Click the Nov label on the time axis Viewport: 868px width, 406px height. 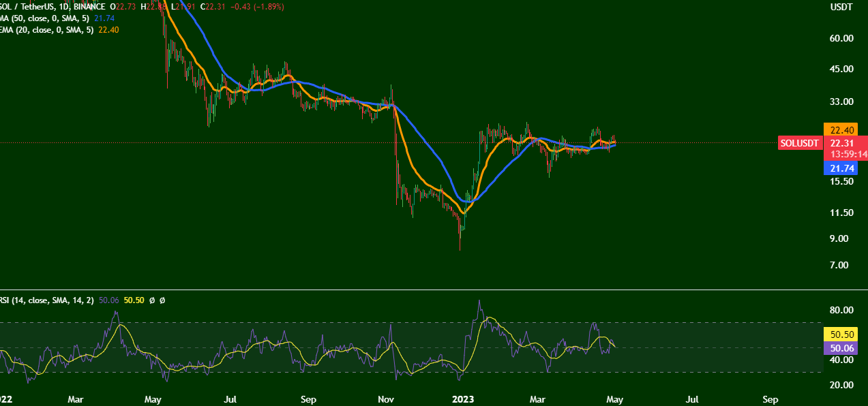tap(387, 398)
